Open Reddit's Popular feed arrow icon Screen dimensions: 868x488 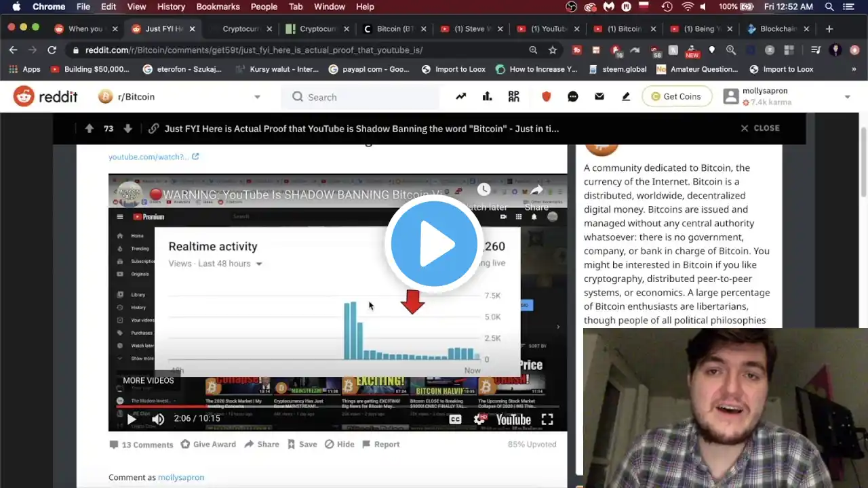(x=461, y=97)
